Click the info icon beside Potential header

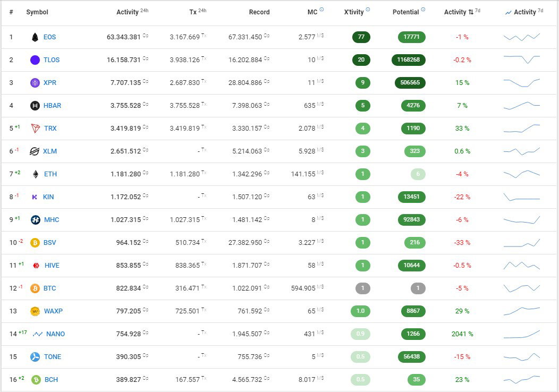423,10
